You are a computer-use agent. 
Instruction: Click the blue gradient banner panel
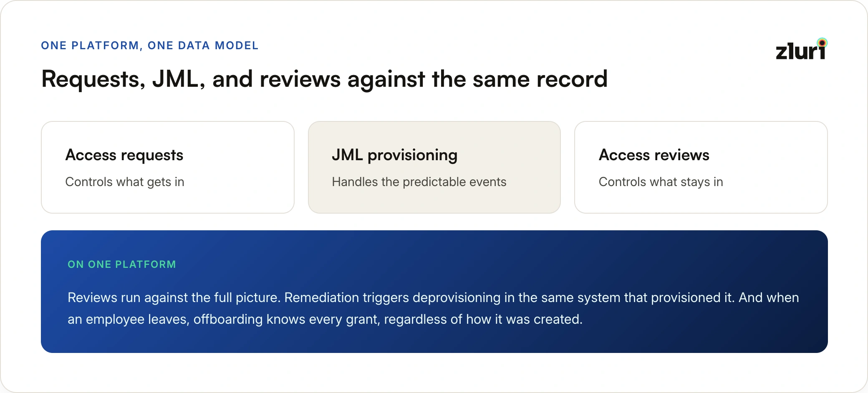[x=434, y=292]
